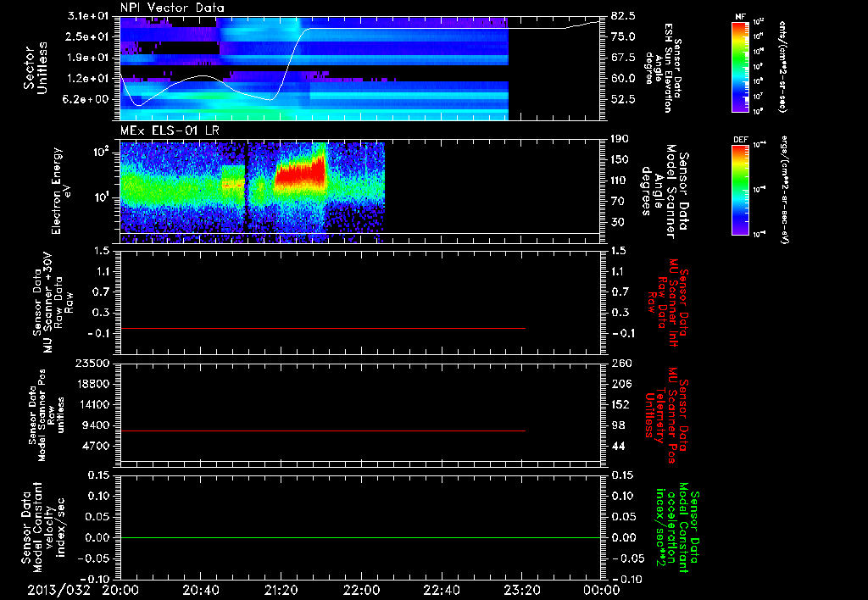868x600 pixels.
Task: Click the 'Model Scanner Pos Raw unitless' axis label
Action: tap(47, 415)
